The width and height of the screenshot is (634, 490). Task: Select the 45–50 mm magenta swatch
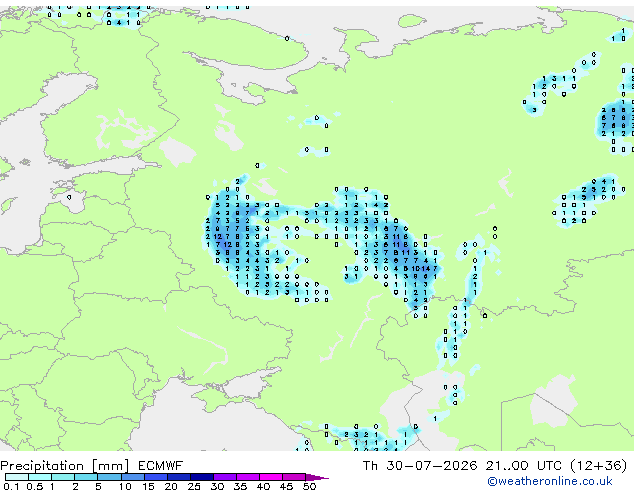tap(294, 477)
